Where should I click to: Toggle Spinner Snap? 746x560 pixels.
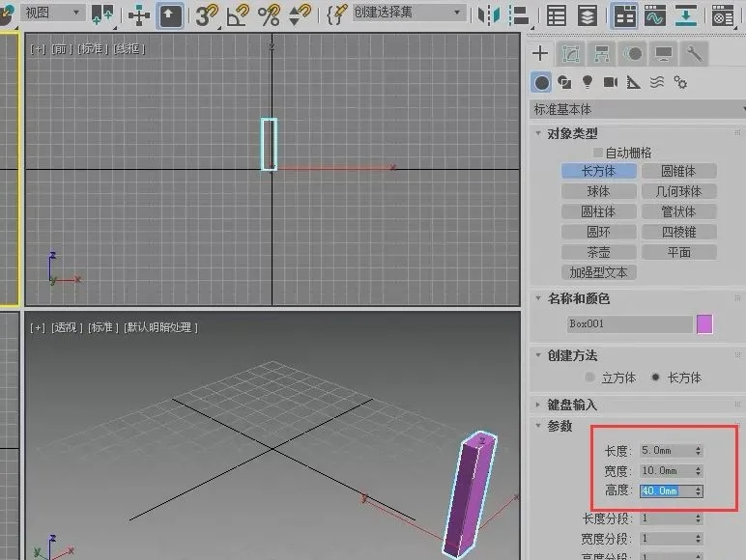click(x=300, y=15)
